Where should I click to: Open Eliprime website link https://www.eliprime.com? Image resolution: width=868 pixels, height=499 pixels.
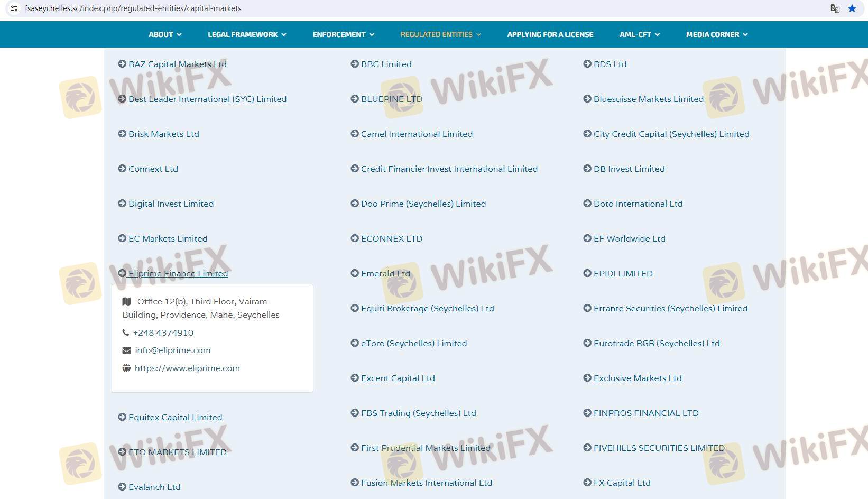pos(187,368)
